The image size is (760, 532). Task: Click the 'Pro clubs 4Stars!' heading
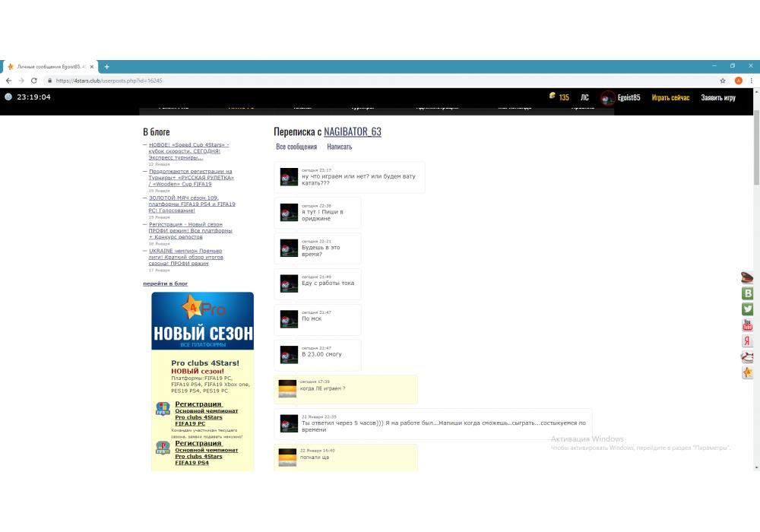coord(205,363)
